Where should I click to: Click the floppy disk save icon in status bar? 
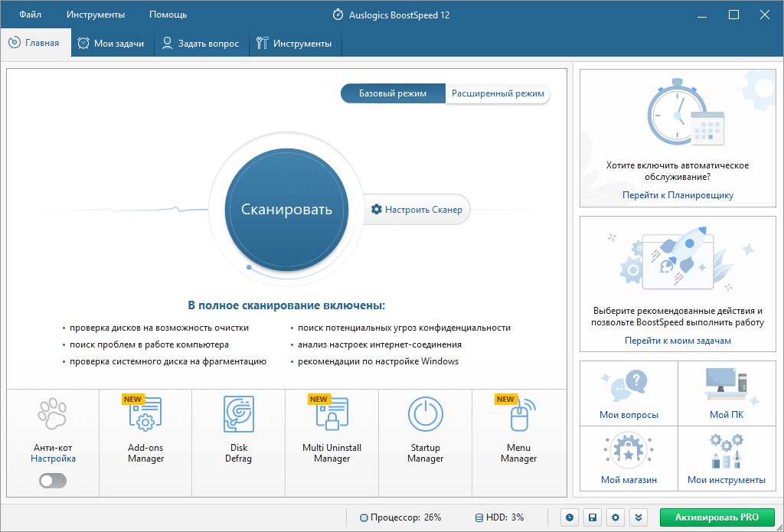tap(592, 517)
